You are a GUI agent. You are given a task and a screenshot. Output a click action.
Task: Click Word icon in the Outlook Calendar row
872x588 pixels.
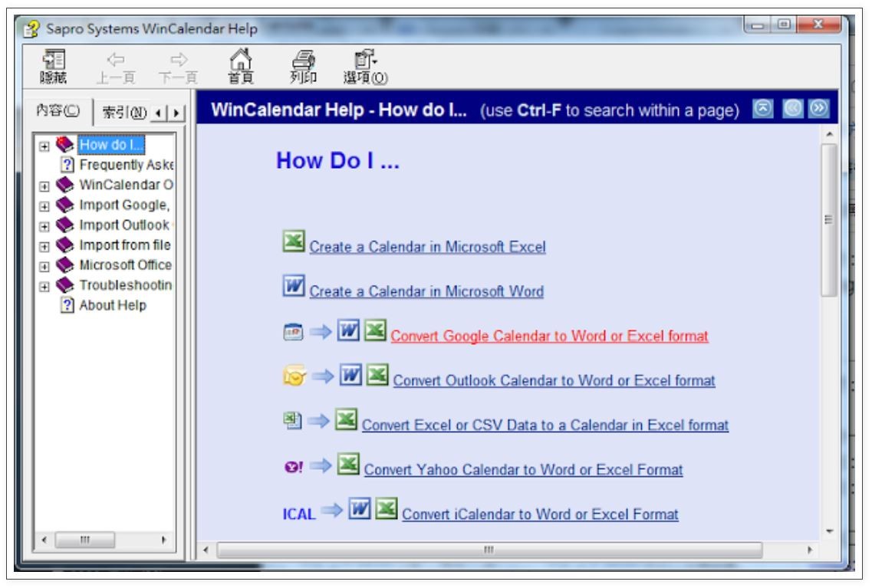351,375
